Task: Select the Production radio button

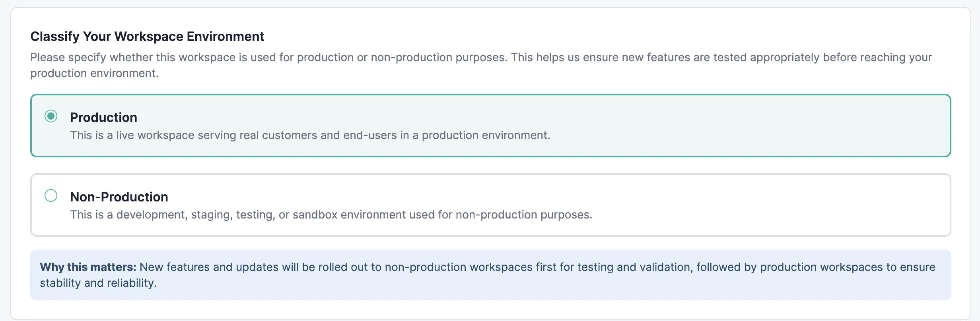Action: point(51,116)
